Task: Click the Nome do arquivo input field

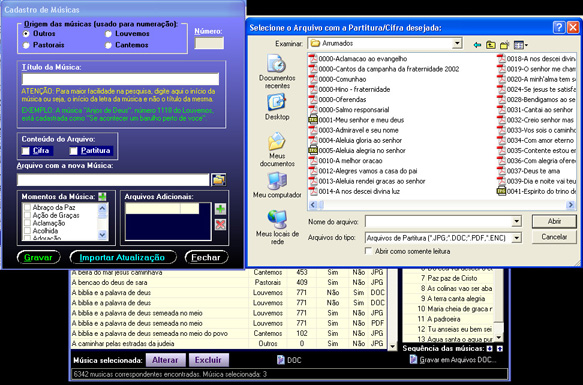Action: point(438,222)
